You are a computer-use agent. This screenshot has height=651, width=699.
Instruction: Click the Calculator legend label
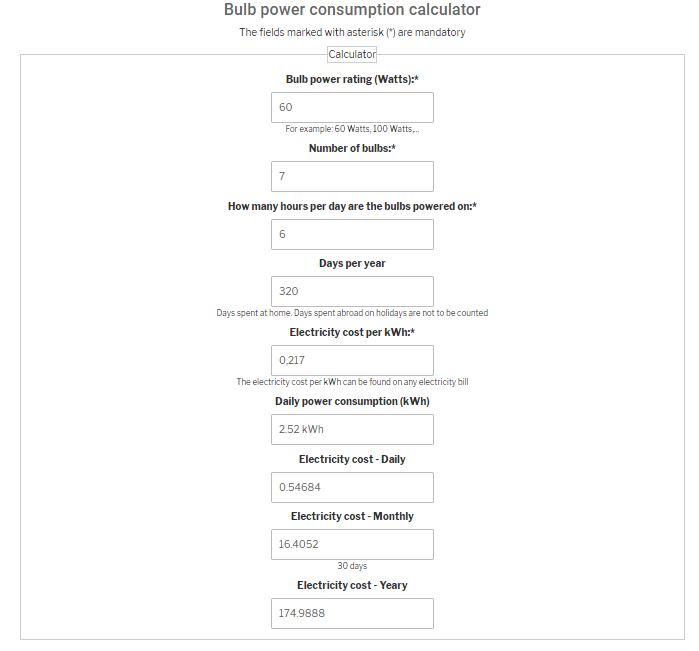point(352,54)
